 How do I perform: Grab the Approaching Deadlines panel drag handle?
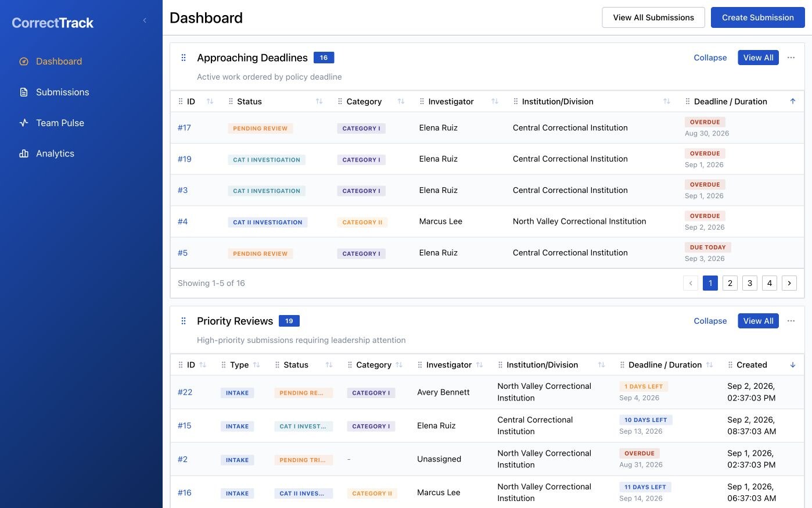pos(184,58)
